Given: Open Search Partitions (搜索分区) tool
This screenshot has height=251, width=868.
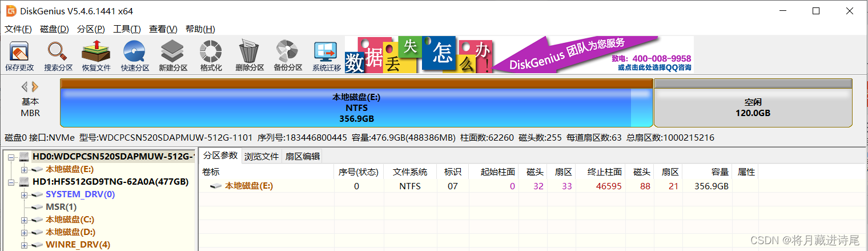Looking at the screenshot, I should coord(58,57).
